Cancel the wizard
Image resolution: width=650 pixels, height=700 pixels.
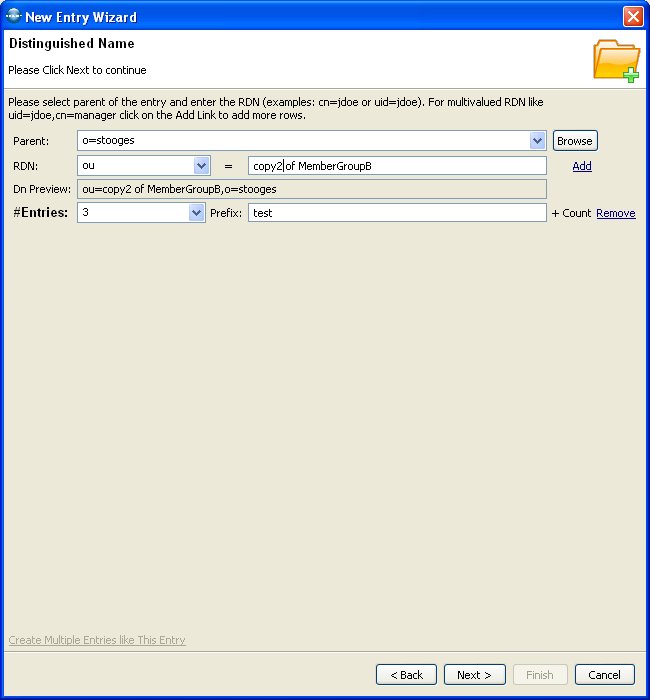click(605, 675)
